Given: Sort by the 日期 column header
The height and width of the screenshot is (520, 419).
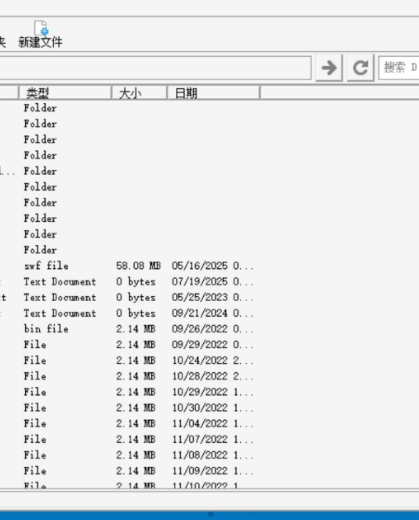Looking at the screenshot, I should point(213,93).
